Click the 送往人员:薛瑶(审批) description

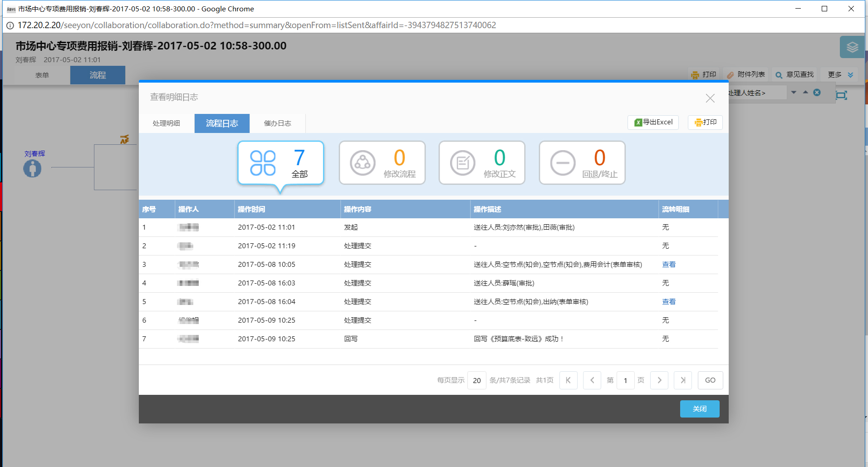point(504,283)
